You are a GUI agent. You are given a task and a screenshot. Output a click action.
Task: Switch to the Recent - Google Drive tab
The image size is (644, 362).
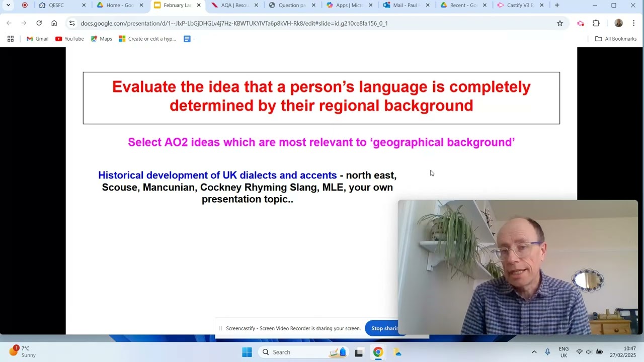464,5
